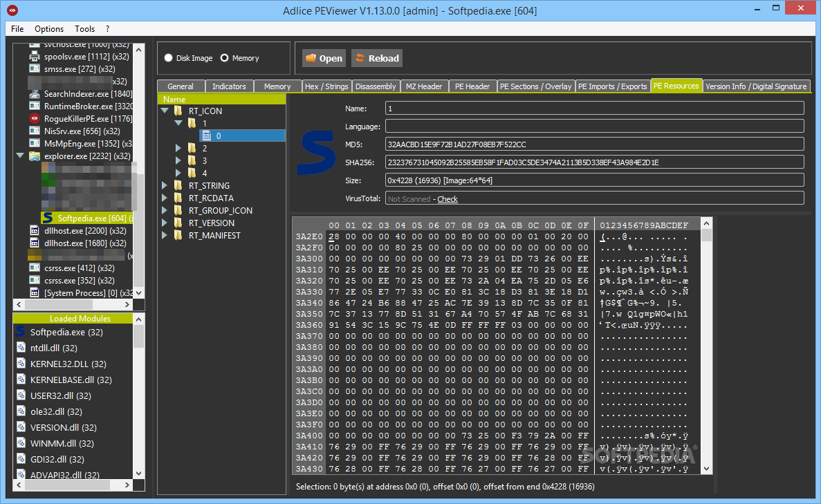
Task: Click the smss.exe process icon
Action: click(35, 68)
